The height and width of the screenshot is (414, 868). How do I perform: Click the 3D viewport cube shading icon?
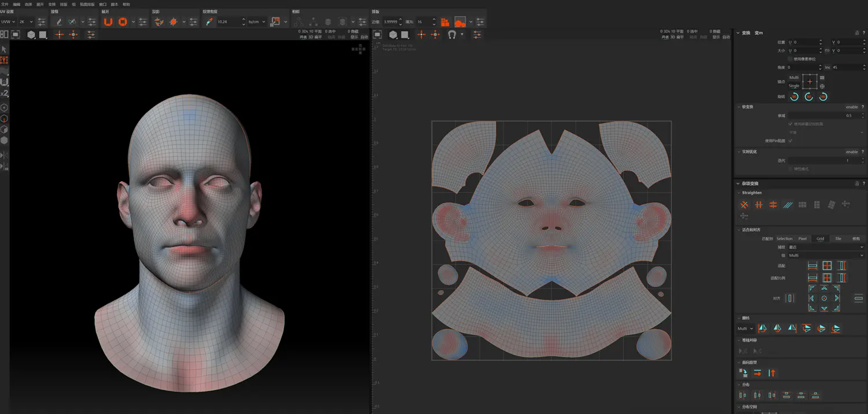(x=31, y=35)
